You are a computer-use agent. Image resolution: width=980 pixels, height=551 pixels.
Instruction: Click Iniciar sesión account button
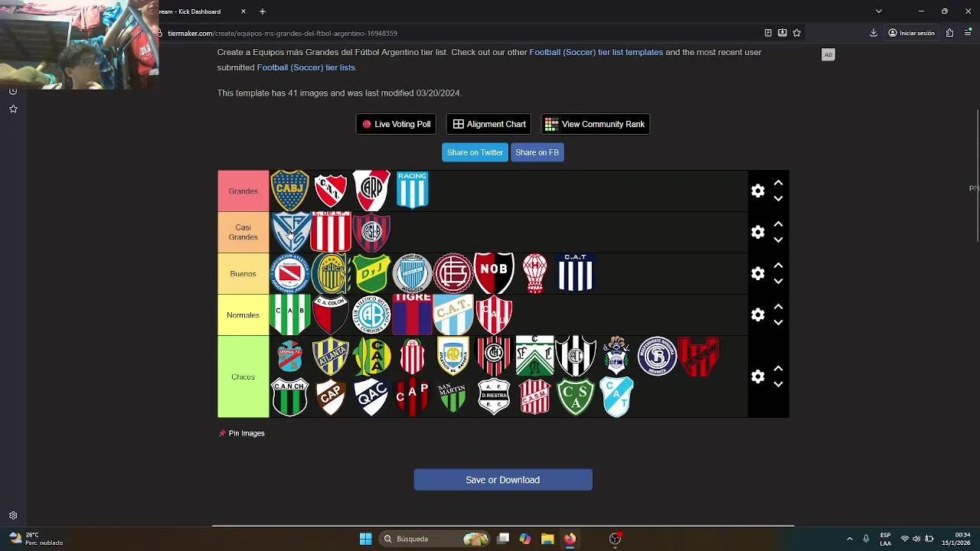[911, 33]
